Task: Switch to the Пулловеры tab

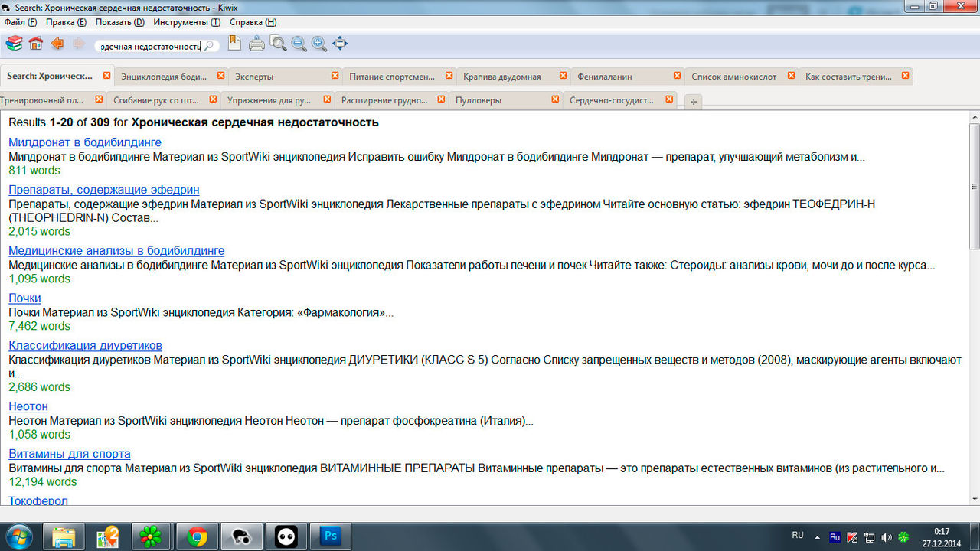Action: 479,100
